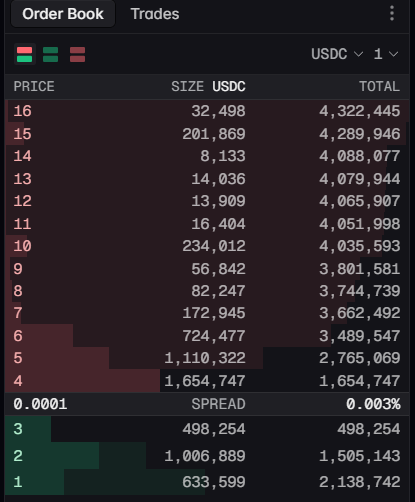Select bid price 3

tap(18, 429)
